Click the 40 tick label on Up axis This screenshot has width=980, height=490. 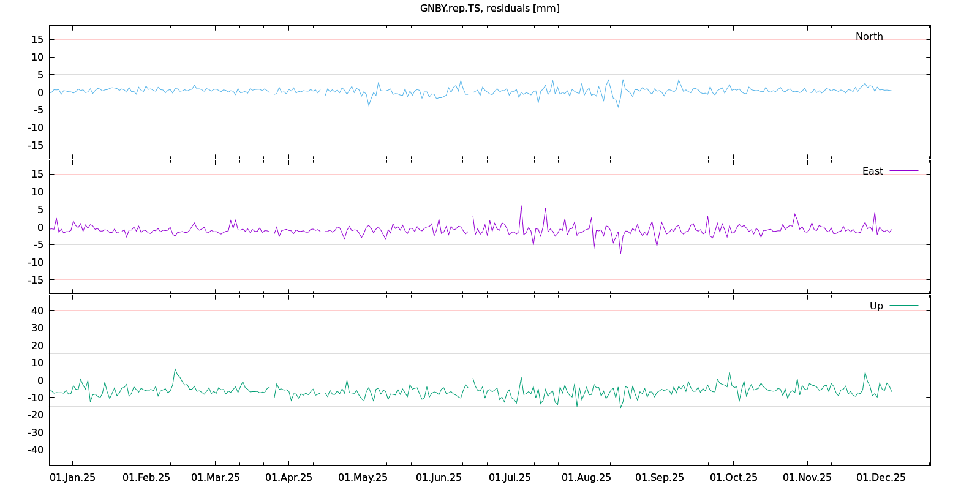point(37,311)
